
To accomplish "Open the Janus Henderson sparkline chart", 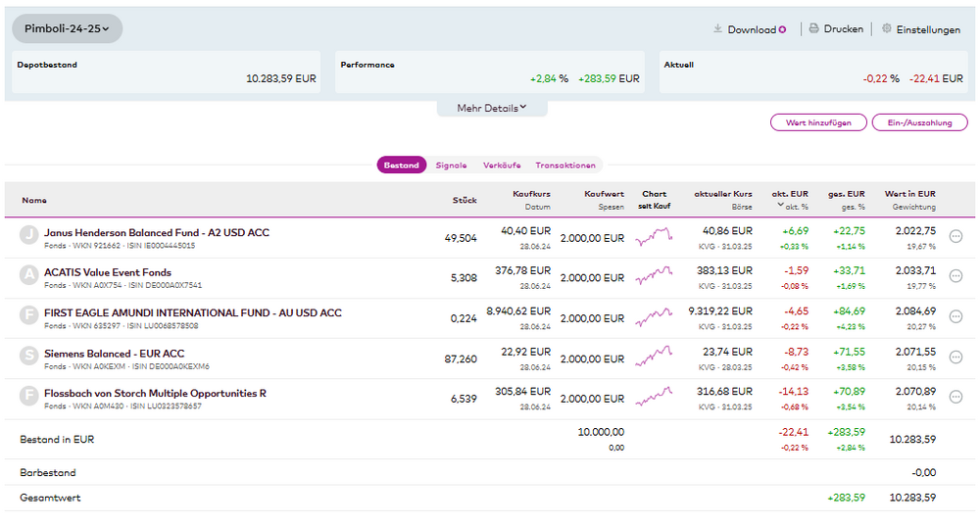I will (654, 236).
